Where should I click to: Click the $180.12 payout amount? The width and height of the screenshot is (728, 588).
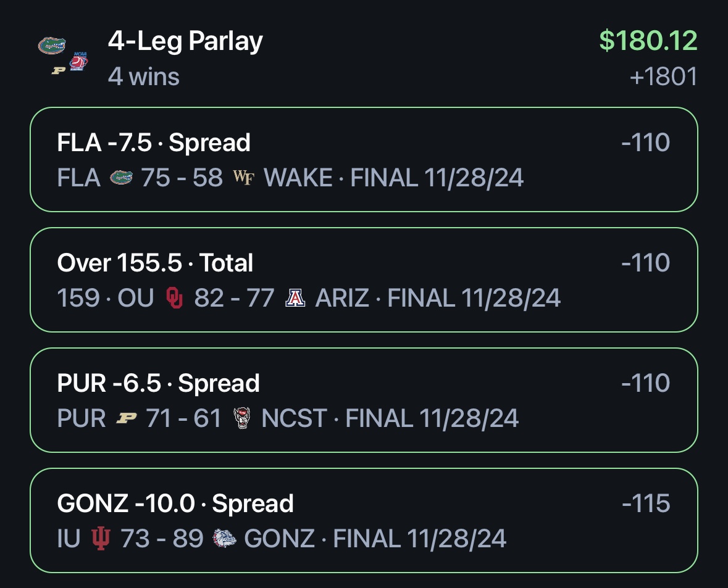pyautogui.click(x=648, y=40)
